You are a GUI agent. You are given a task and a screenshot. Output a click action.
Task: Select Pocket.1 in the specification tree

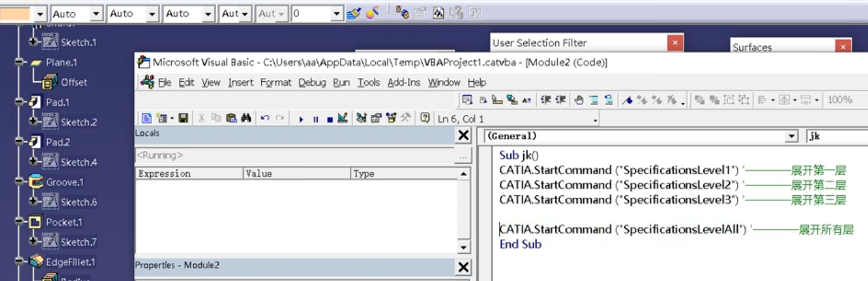[x=64, y=222]
